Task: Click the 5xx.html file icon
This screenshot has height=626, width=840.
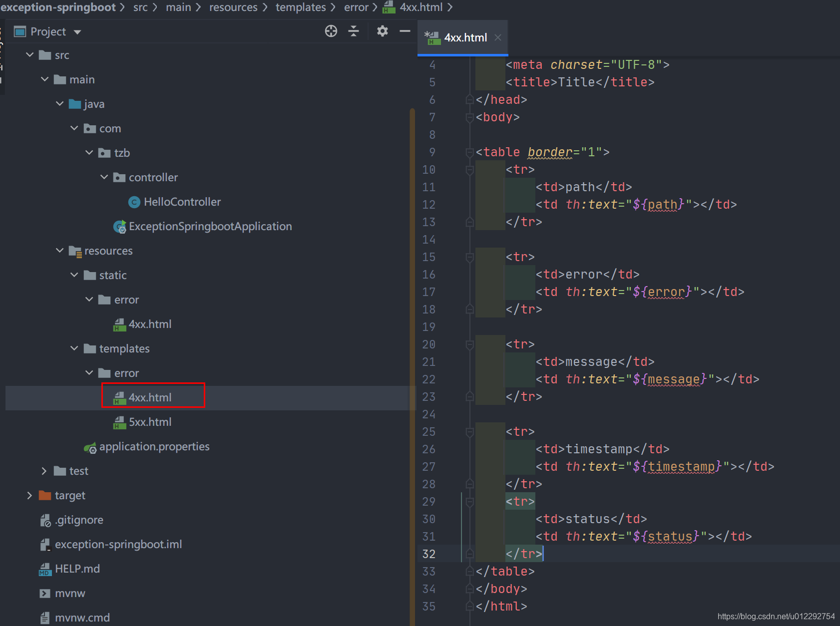Action: 119,422
